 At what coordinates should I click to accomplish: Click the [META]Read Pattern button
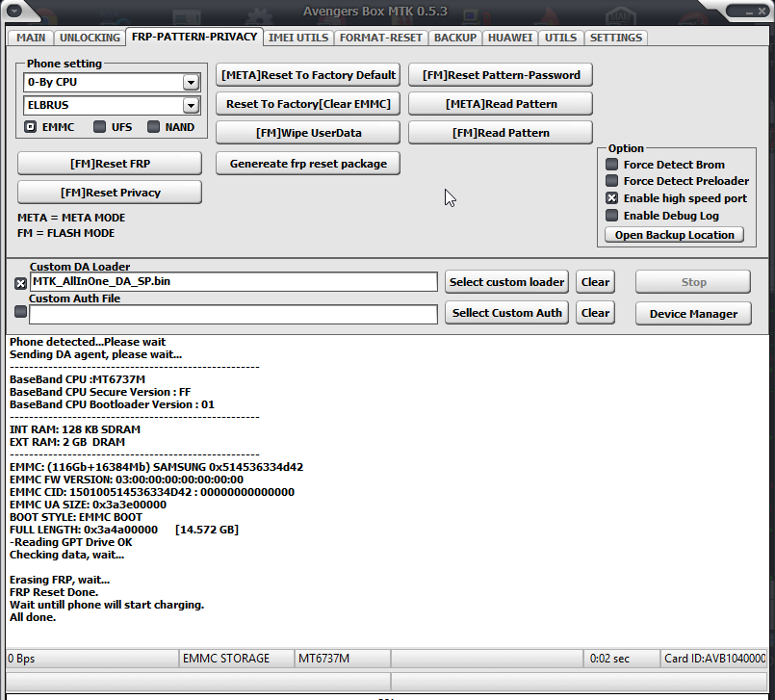[501, 104]
